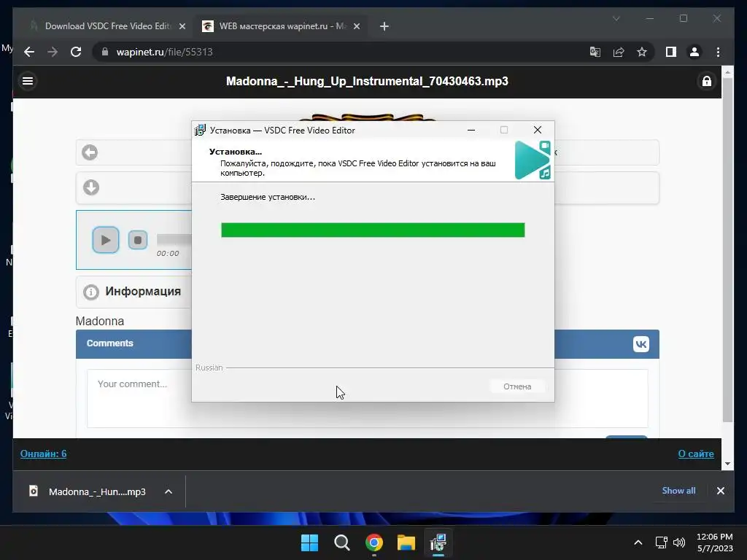
Task: Click the installer green progress bar
Action: tap(373, 230)
